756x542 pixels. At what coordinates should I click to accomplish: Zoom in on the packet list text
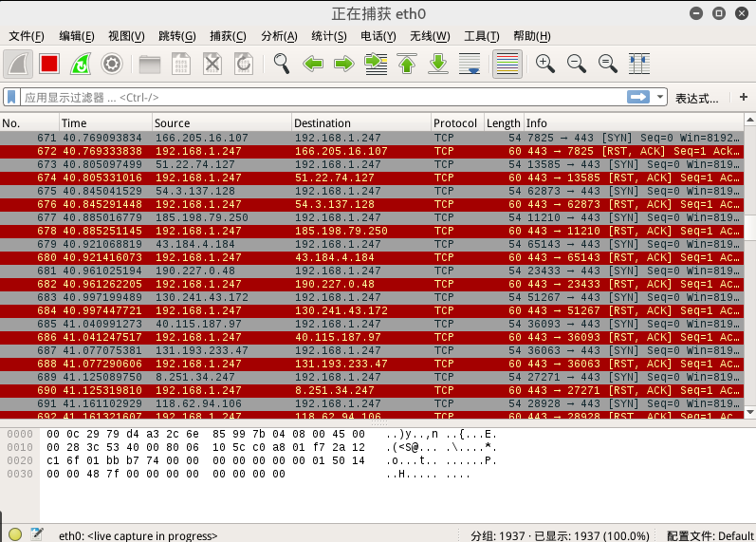[544, 64]
